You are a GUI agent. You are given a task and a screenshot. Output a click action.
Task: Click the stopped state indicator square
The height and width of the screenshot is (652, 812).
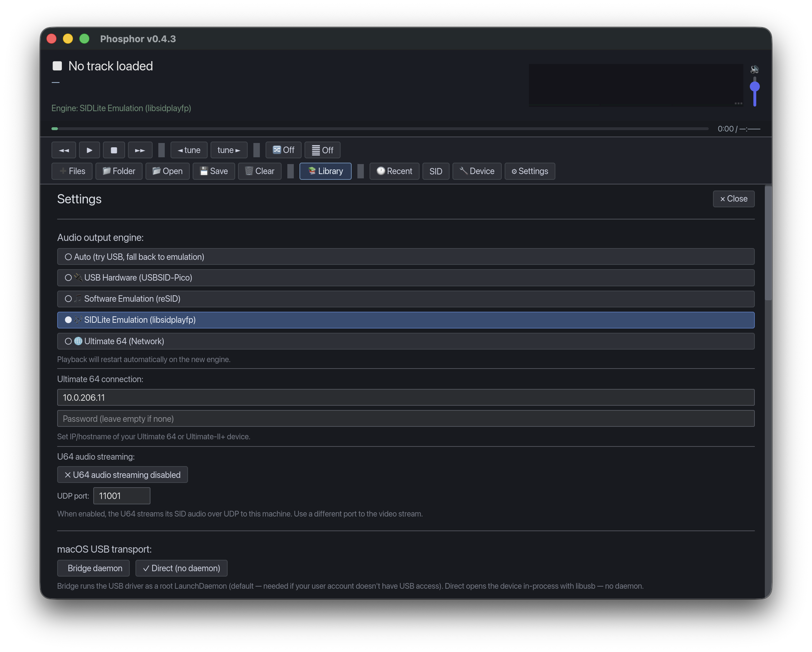57,66
